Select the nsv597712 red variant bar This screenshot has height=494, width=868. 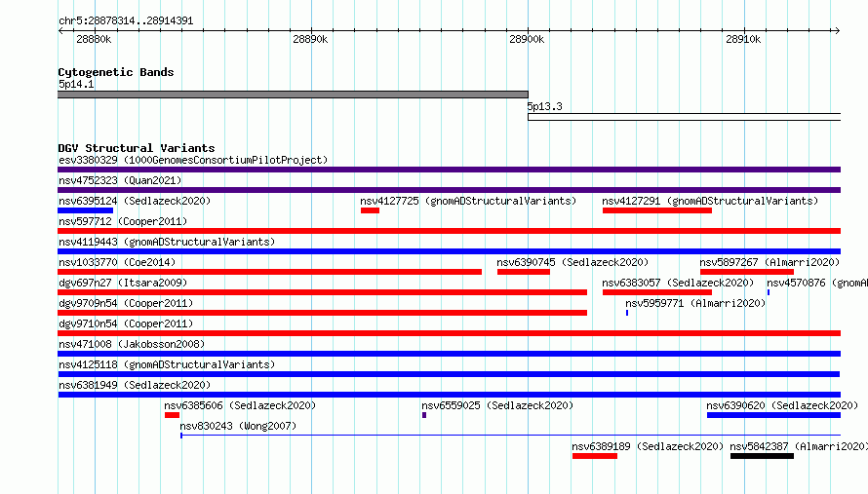449,231
